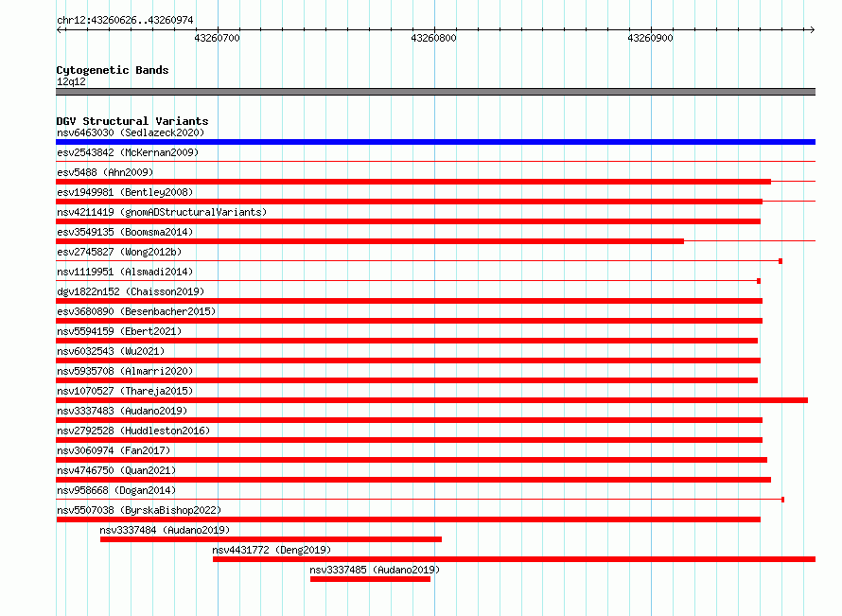This screenshot has height=616, width=842.
Task: Click the gray 12q12 cytogenetic band bar
Action: click(435, 92)
